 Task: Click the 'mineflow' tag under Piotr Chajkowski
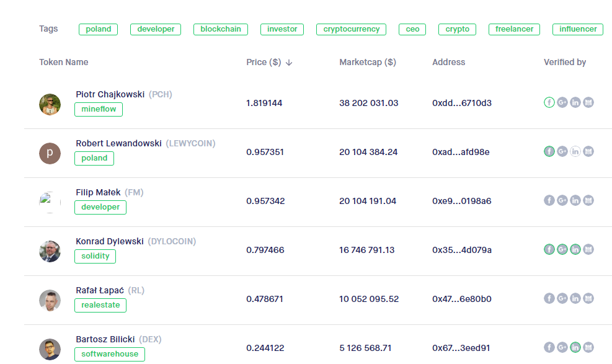tap(99, 109)
